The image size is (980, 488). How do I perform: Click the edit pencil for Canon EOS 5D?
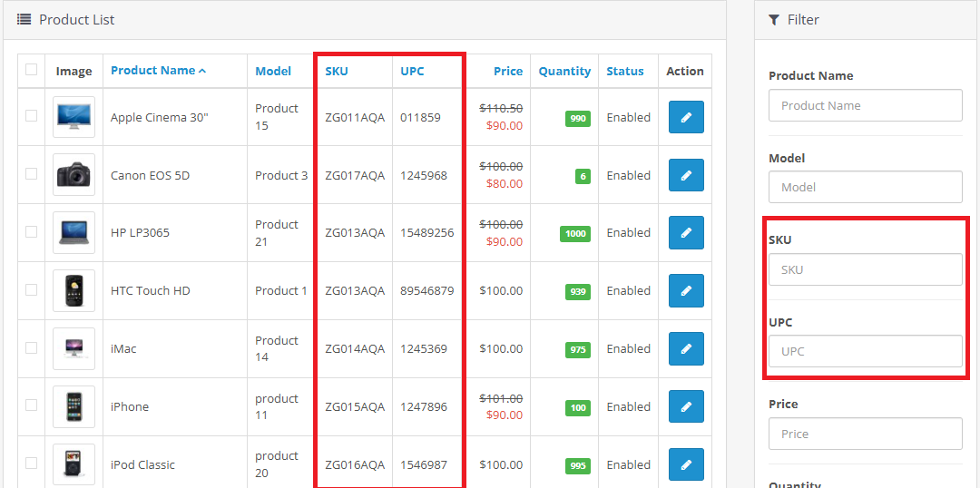(x=686, y=175)
